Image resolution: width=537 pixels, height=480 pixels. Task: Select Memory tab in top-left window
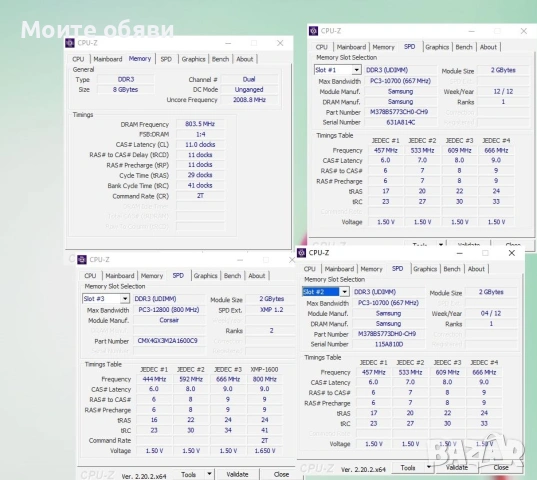[x=140, y=59]
